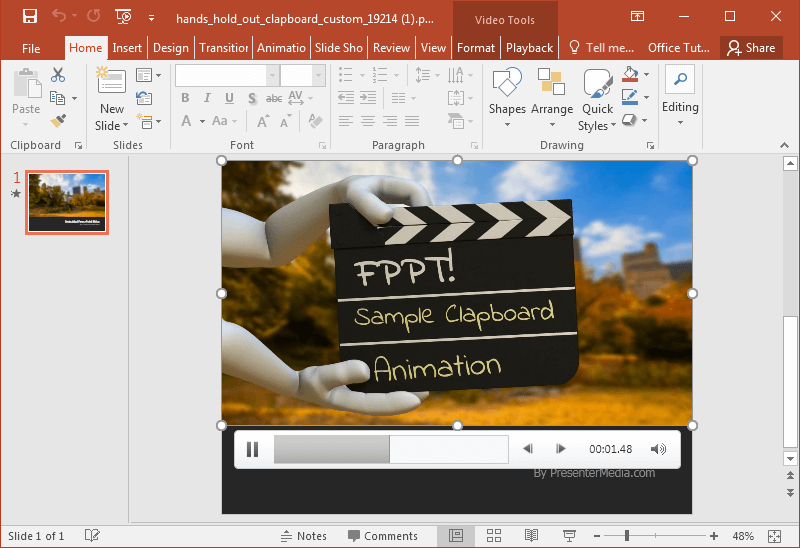The image size is (800, 548).
Task: Click the Share button
Action: (x=751, y=47)
